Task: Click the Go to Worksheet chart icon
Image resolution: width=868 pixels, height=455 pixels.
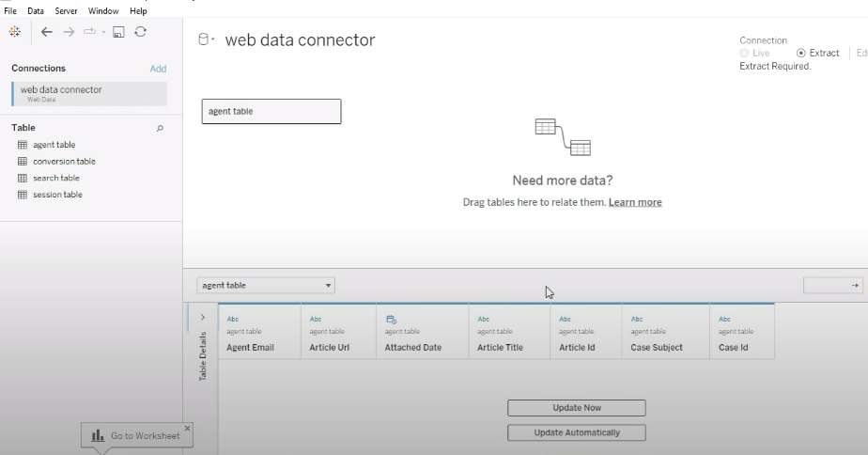Action: [x=99, y=436]
